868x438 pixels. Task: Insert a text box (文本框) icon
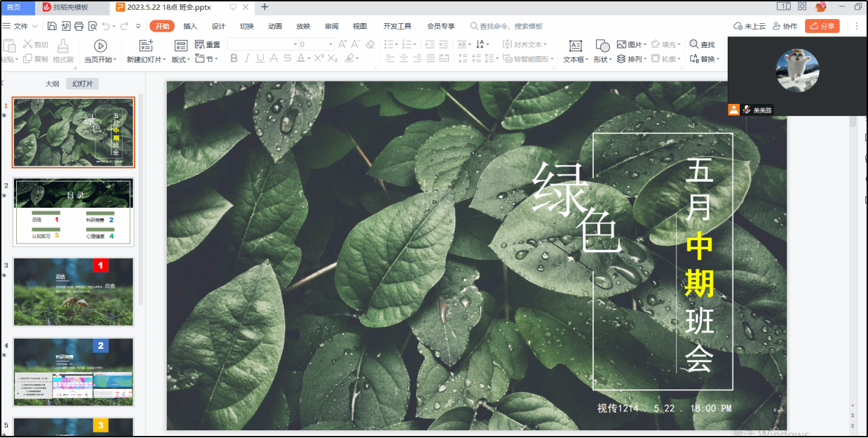tap(575, 45)
